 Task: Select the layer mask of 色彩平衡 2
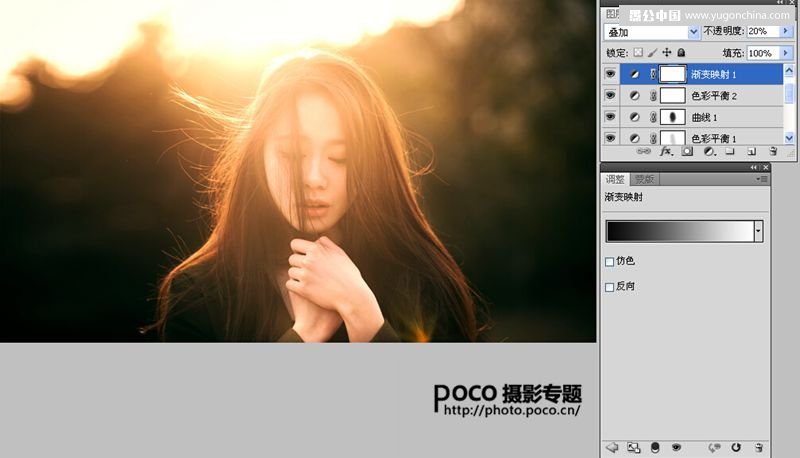672,95
